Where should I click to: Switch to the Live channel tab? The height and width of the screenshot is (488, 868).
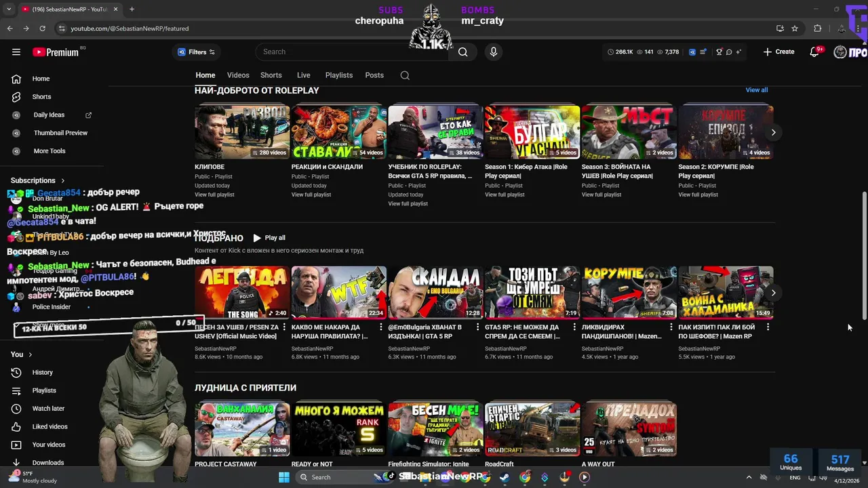[303, 75]
